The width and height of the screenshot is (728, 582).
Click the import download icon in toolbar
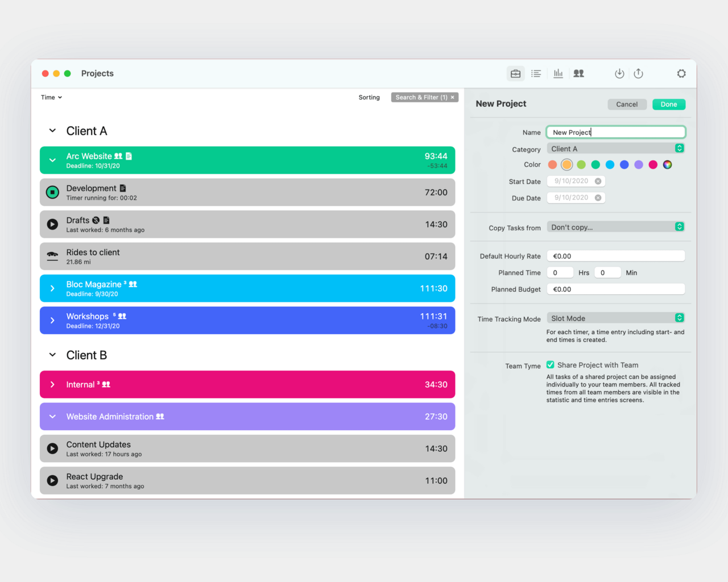[619, 74]
